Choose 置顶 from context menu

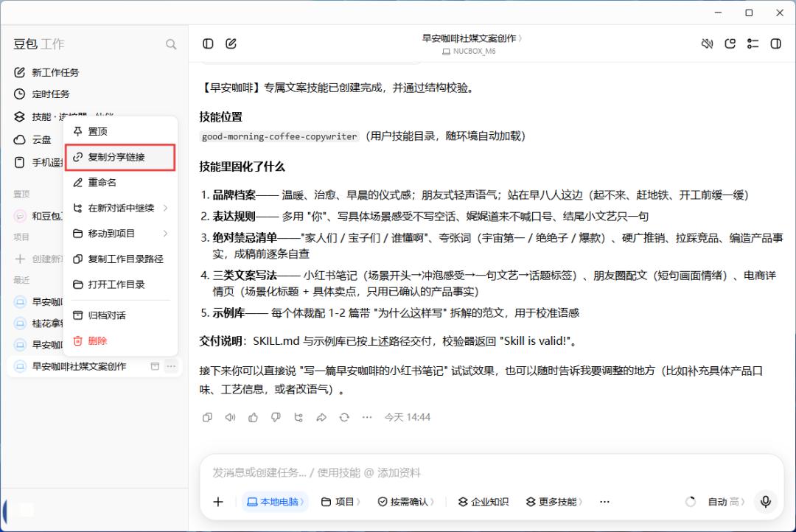pos(120,131)
